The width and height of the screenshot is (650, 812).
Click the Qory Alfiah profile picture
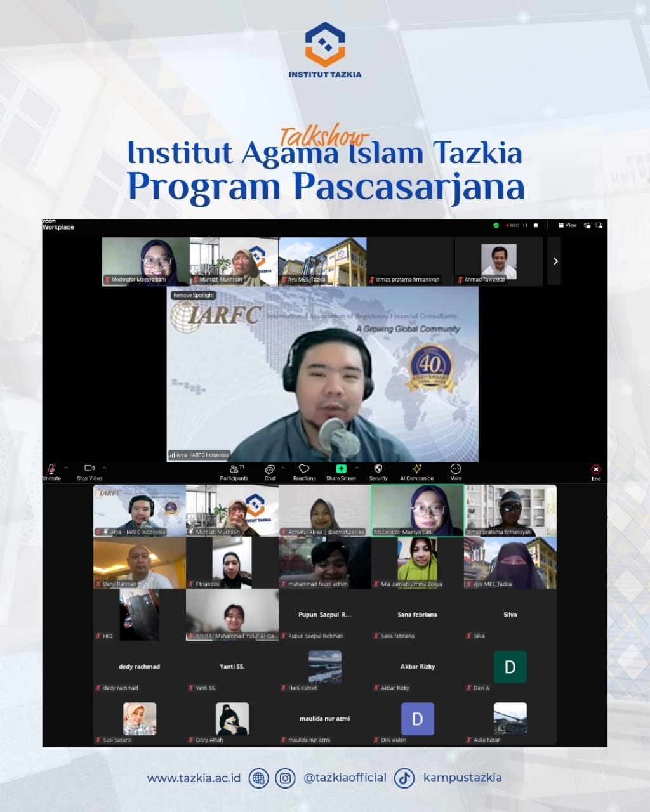click(x=232, y=719)
